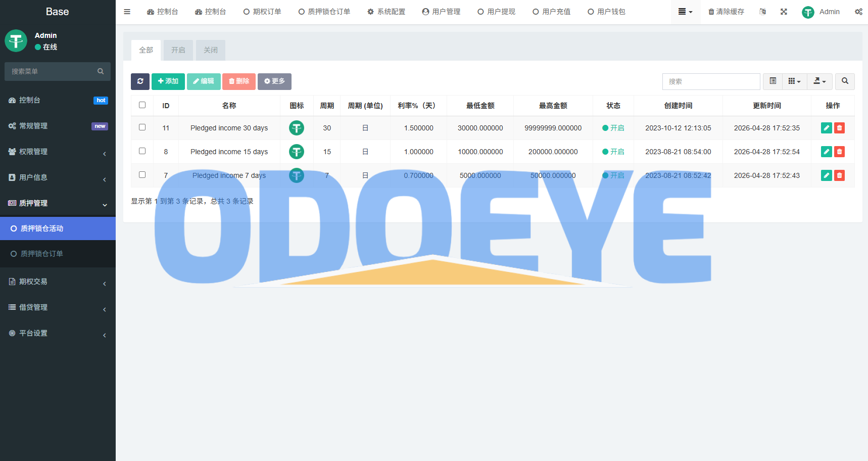Check the row with ID 7
Viewport: 868px width, 461px height.
pos(142,175)
